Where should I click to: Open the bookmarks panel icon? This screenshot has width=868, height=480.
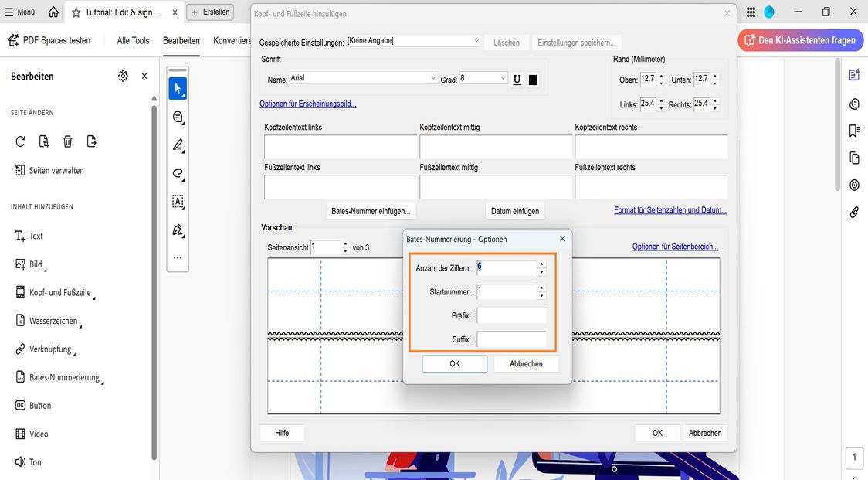[854, 131]
